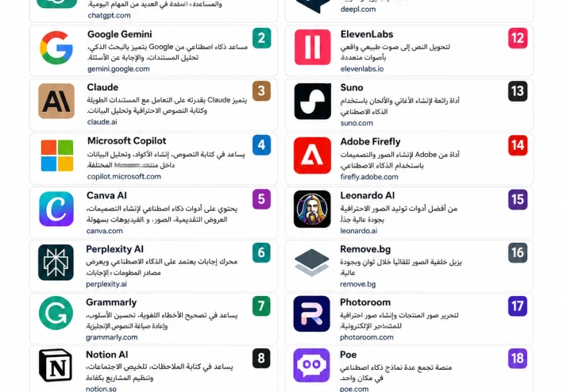Image resolution: width=563 pixels, height=392 pixels.
Task: Click the Remove.bg layers icon
Action: [311, 263]
